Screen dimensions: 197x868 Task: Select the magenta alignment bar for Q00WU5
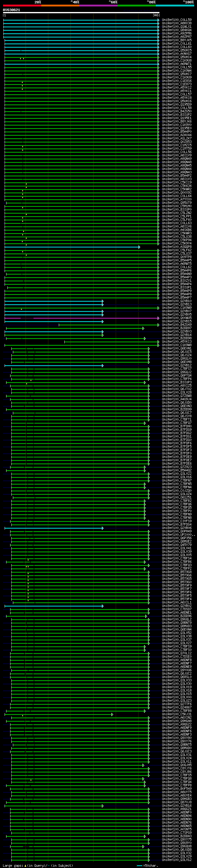(x=82, y=318)
